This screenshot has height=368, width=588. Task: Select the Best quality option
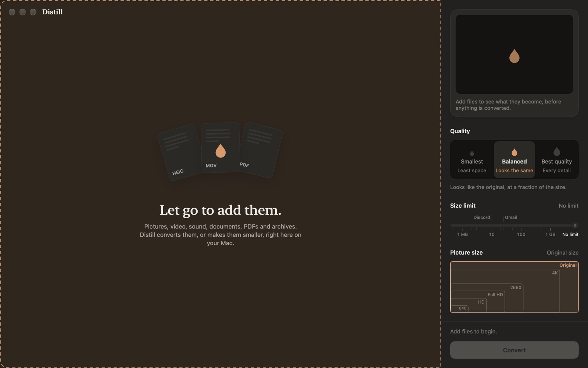click(556, 160)
